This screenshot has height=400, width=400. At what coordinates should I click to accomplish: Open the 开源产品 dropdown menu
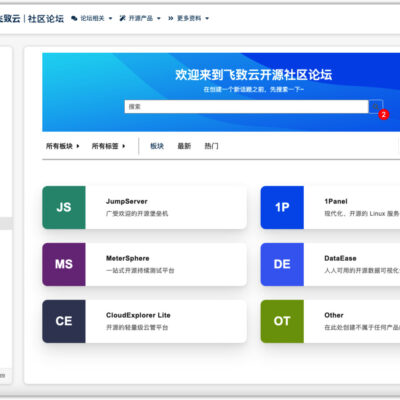point(140,18)
